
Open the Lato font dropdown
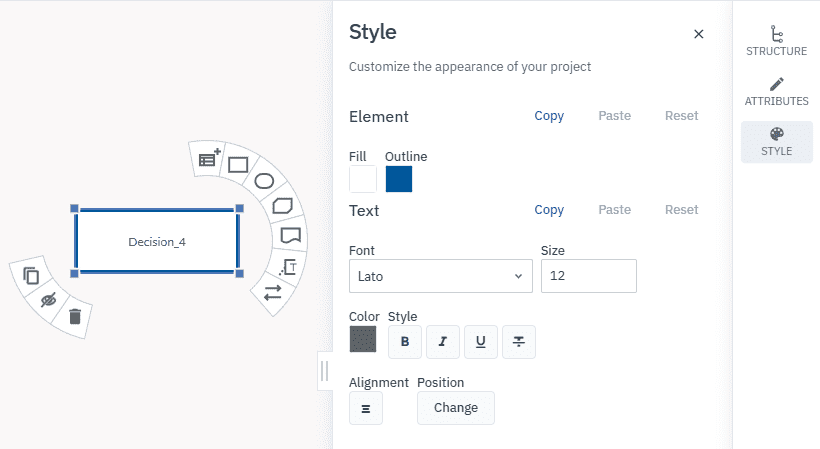(440, 276)
